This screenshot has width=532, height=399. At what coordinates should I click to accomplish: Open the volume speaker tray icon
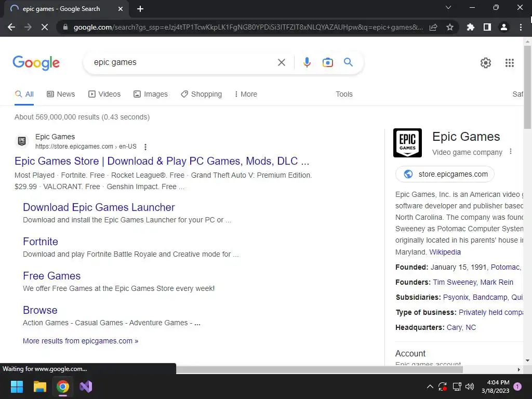[x=470, y=387]
